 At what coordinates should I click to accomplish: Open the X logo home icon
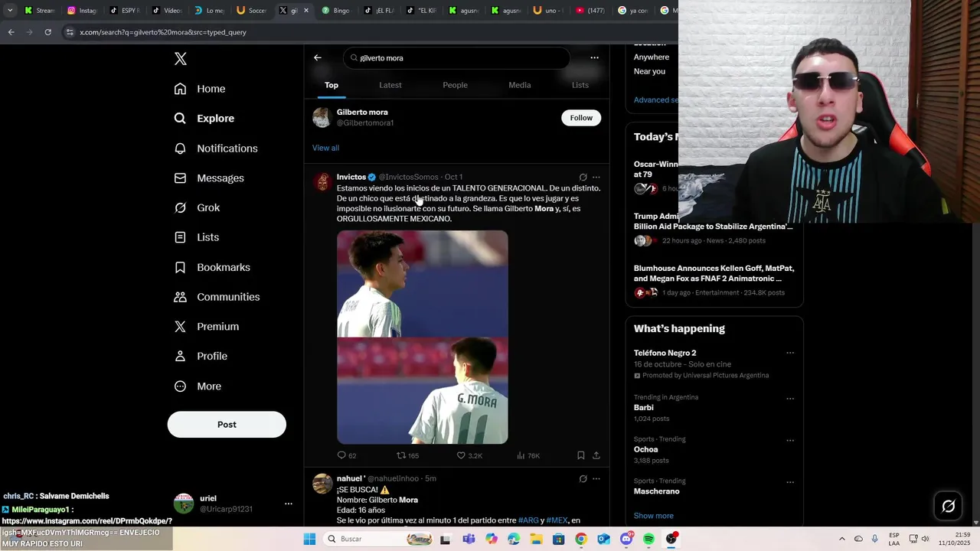click(x=181, y=59)
